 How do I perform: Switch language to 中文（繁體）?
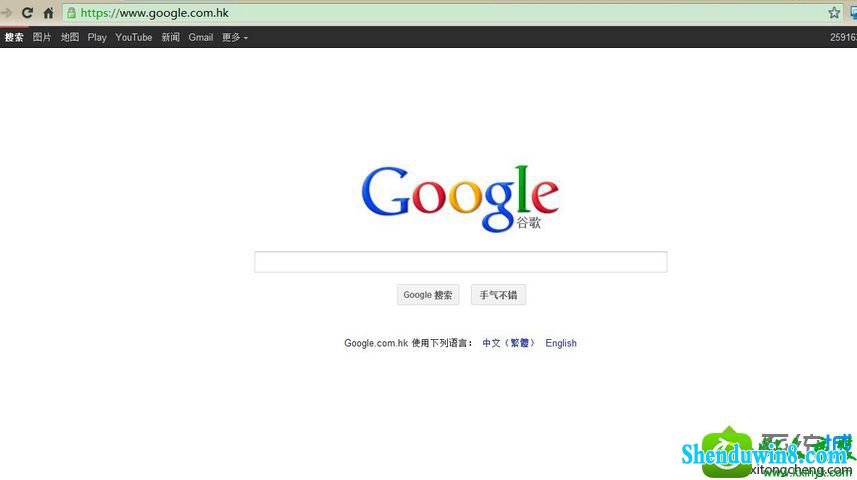click(508, 343)
